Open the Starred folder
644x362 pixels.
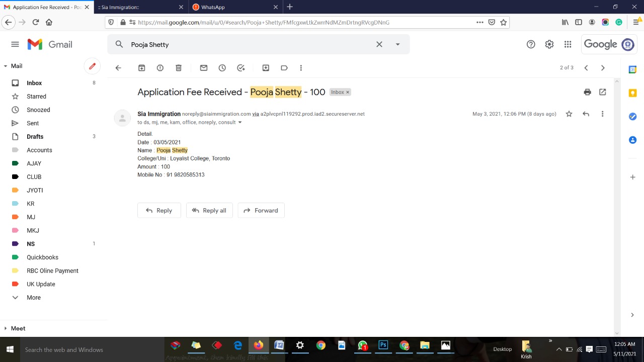36,97
